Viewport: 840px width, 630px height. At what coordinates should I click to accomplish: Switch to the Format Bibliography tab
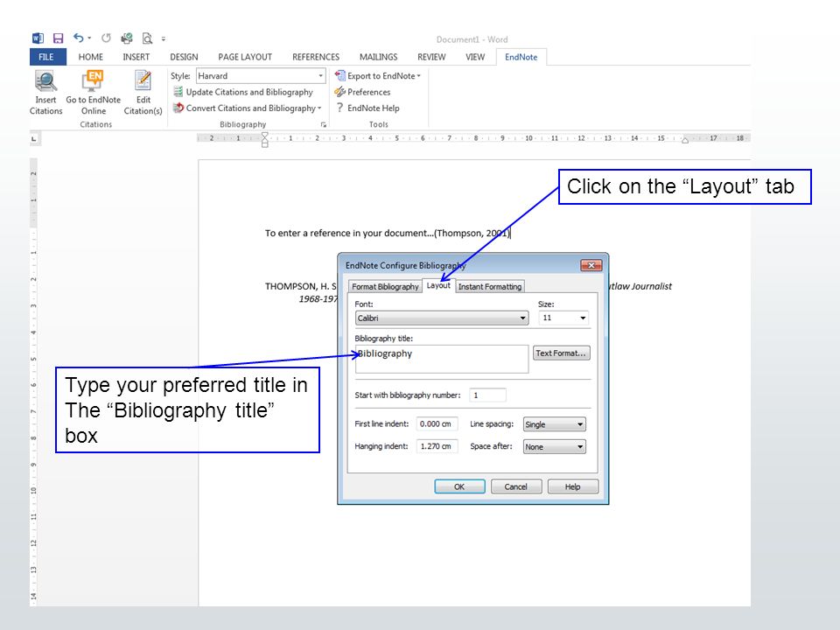point(385,287)
